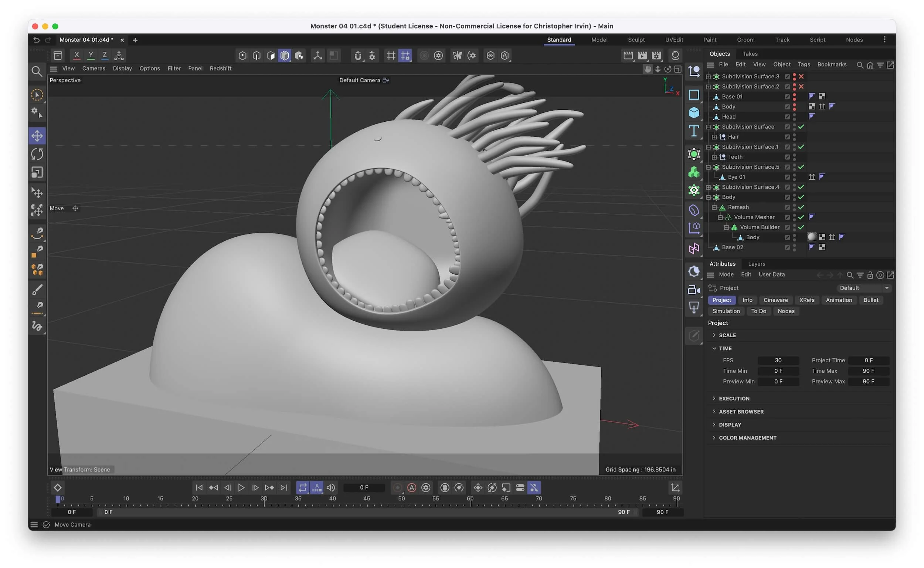Toggle Subdivision Surface.3 red X enable mark
Viewport: 924px width, 568px height.
[x=801, y=77]
